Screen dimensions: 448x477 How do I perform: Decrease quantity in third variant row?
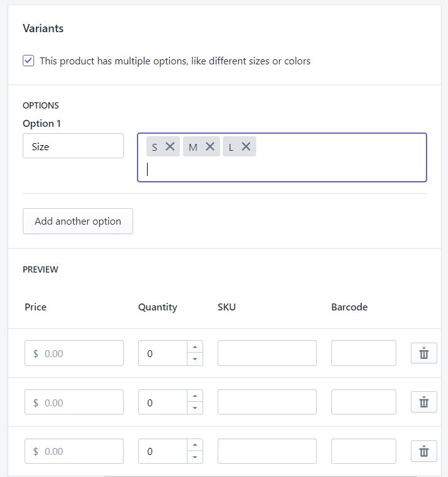(195, 457)
